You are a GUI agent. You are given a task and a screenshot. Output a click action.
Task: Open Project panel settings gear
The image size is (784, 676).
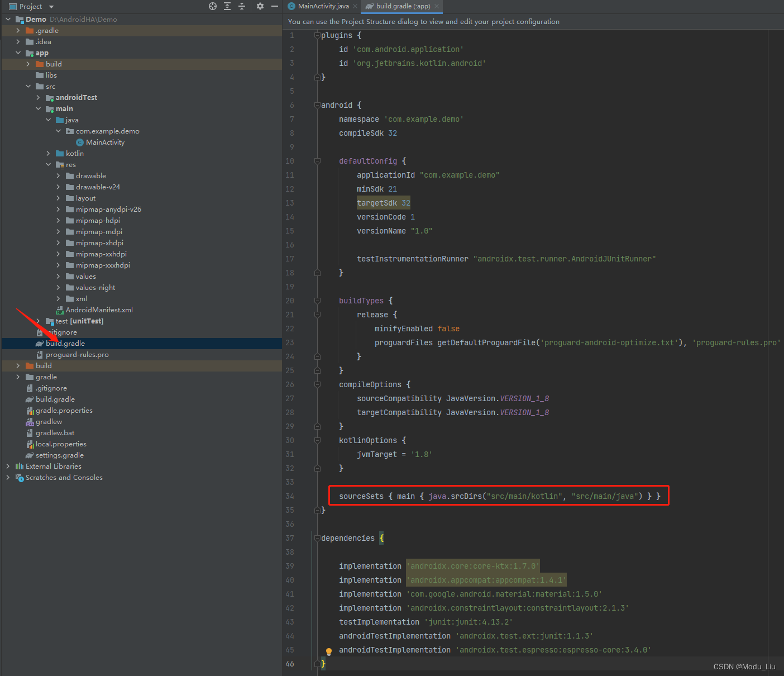coord(260,6)
